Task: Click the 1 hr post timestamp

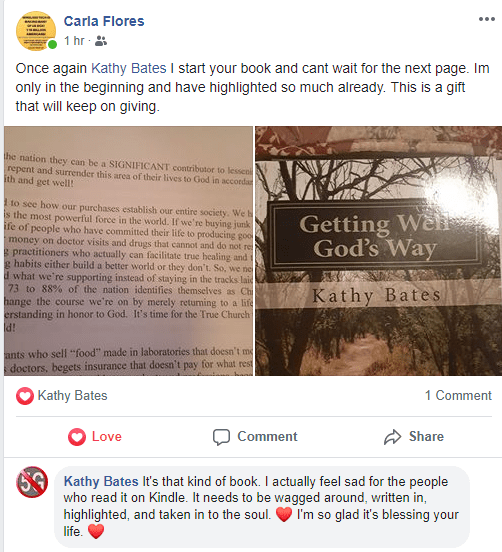Action: click(x=74, y=41)
